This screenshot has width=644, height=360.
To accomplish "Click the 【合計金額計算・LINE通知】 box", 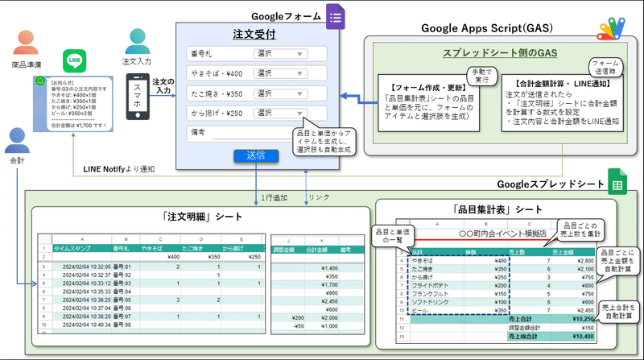I will point(562,103).
